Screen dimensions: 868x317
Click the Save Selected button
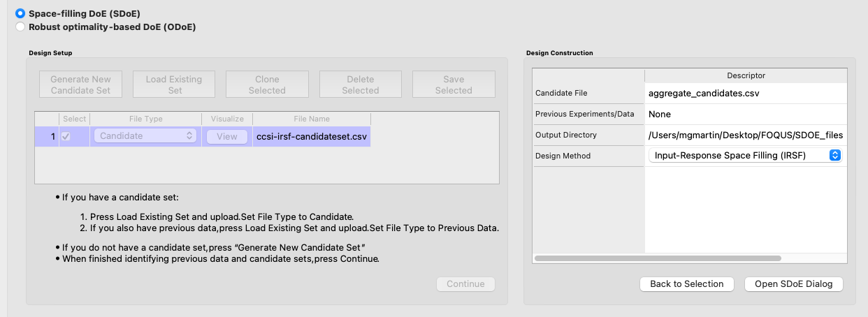click(x=454, y=84)
